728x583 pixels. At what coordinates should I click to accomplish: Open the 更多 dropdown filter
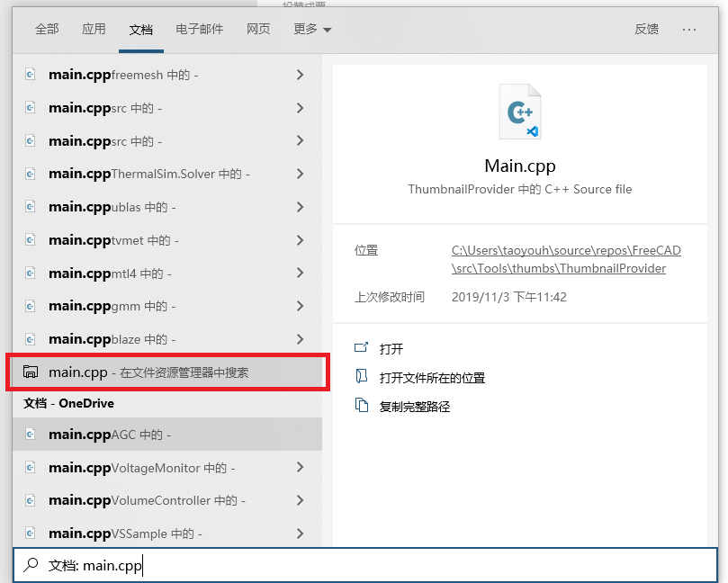click(x=312, y=30)
